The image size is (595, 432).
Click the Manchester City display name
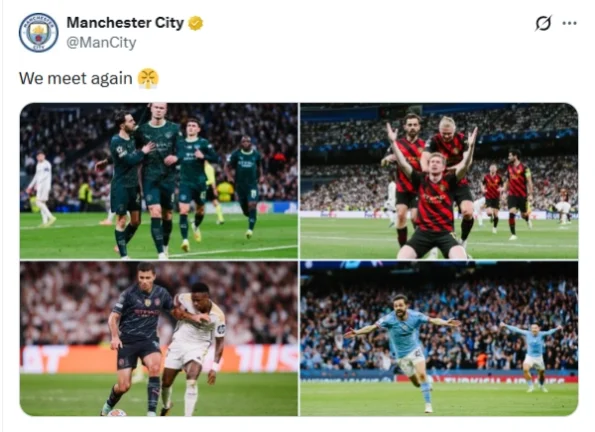click(125, 23)
